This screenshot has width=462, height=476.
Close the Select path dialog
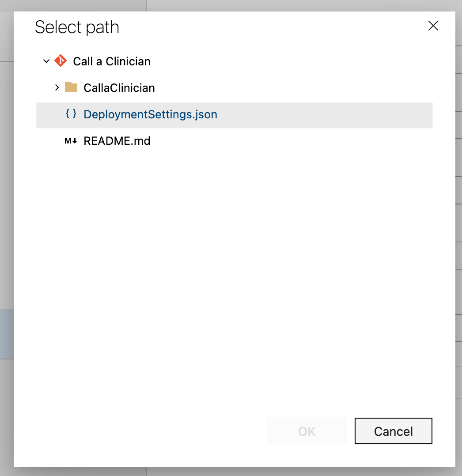click(433, 26)
